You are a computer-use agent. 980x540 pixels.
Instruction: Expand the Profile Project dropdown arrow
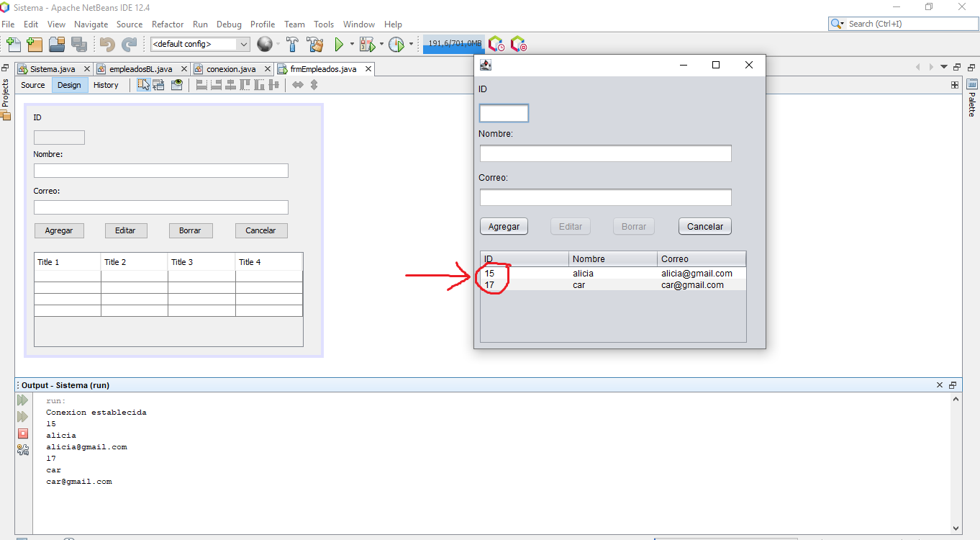[x=411, y=45]
